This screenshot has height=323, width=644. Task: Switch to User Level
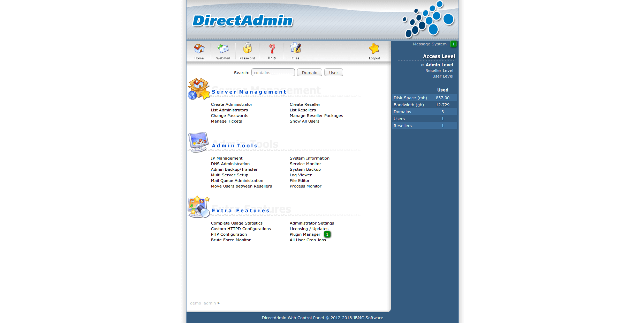pyautogui.click(x=443, y=76)
